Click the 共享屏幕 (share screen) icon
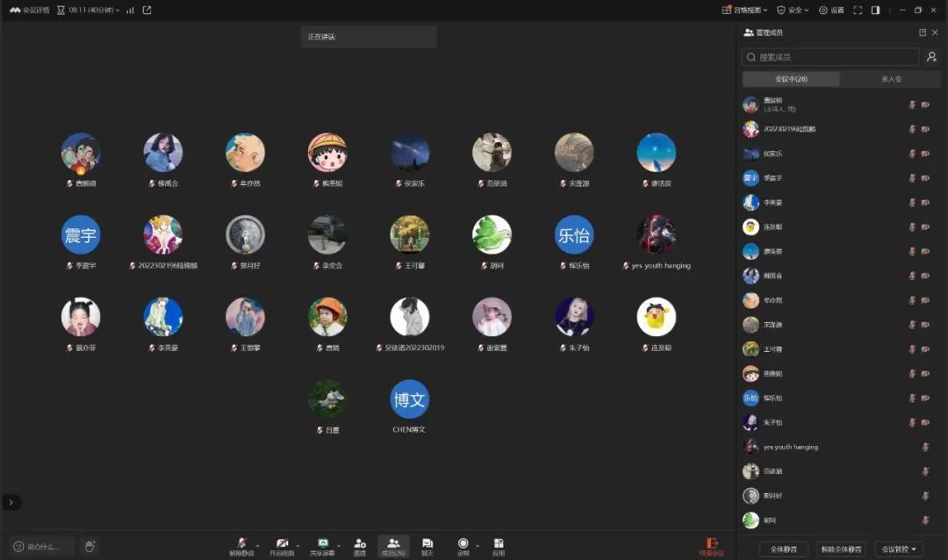The image size is (948, 560). 322,544
